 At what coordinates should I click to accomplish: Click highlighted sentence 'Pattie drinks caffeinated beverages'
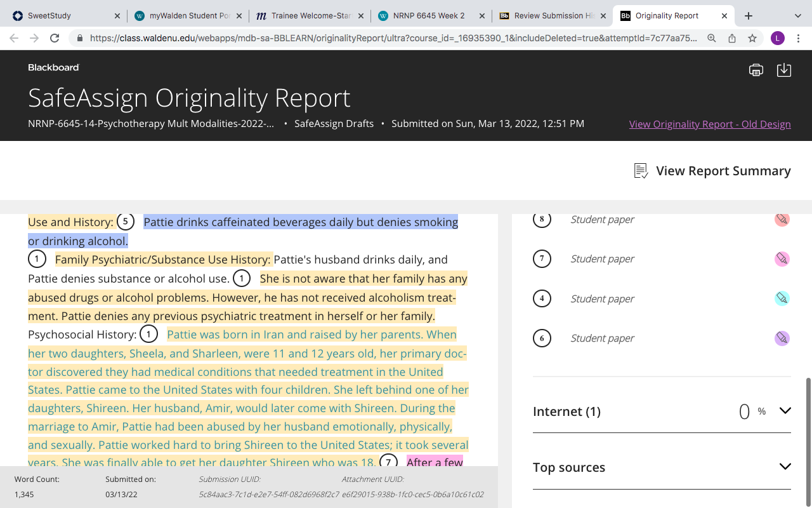point(301,222)
